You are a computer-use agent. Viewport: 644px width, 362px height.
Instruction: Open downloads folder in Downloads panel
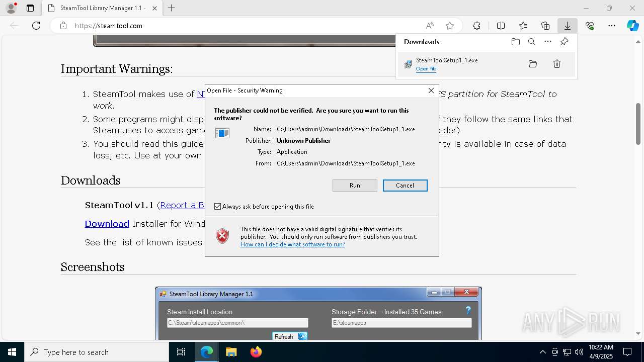[x=516, y=42]
